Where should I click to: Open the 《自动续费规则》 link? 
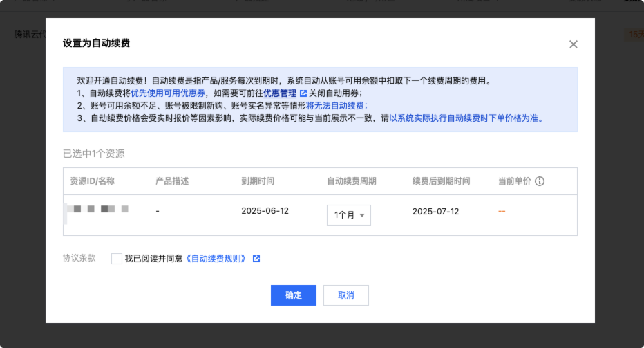(216, 259)
